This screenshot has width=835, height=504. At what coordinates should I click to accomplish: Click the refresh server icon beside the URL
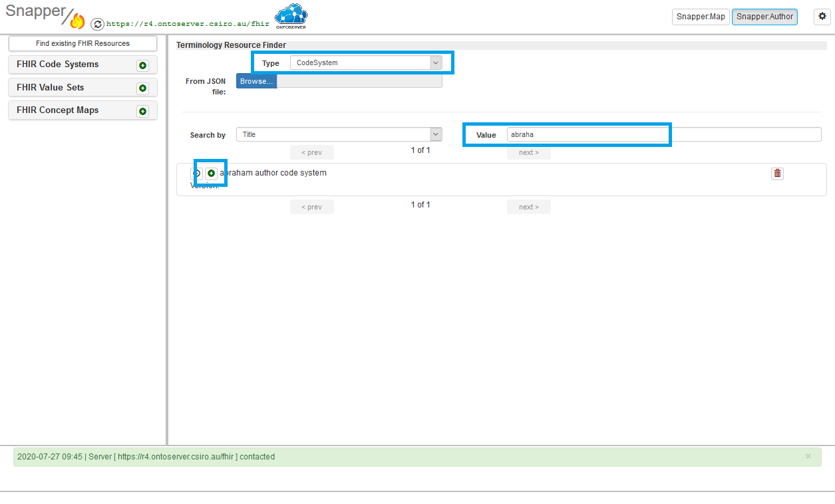pos(97,24)
